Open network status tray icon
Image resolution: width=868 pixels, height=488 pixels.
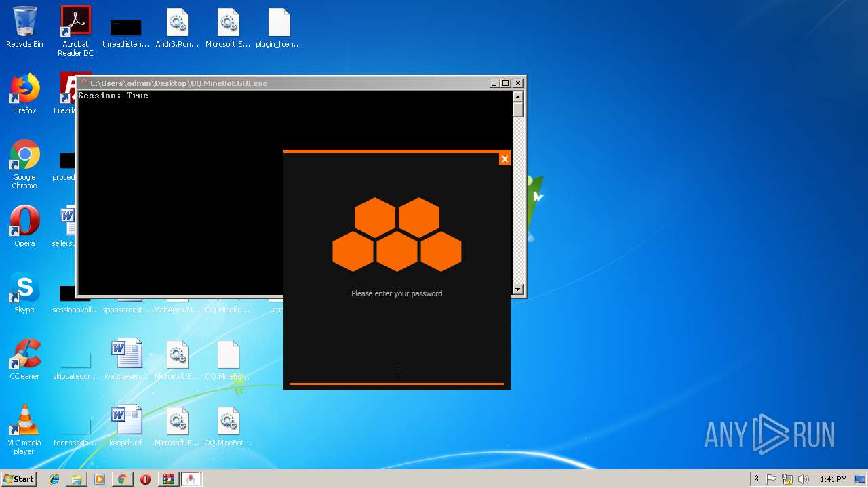(x=787, y=479)
